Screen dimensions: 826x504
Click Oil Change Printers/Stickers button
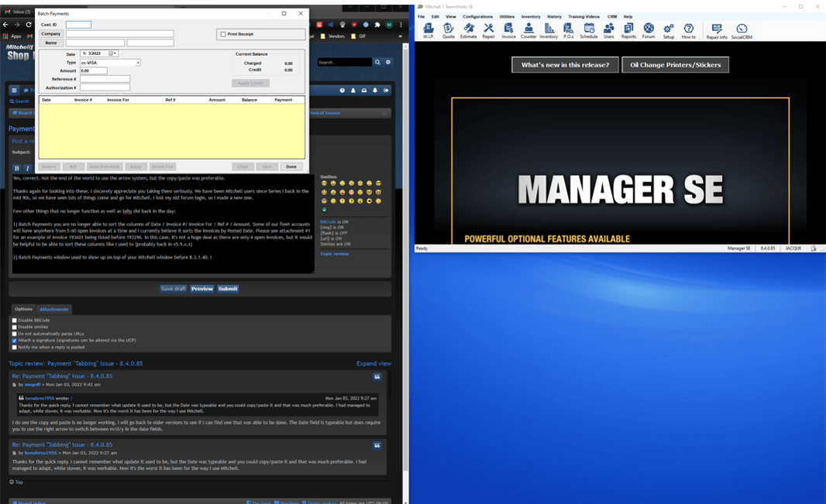click(676, 65)
